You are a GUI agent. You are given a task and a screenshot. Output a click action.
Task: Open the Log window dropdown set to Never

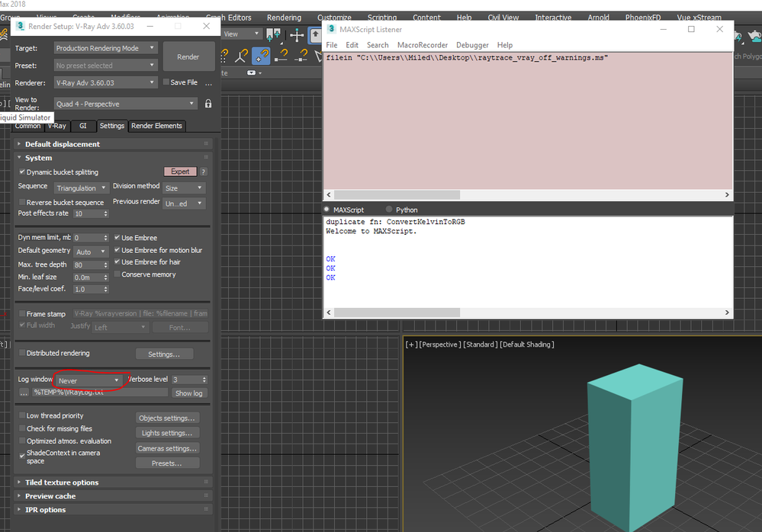pyautogui.click(x=88, y=380)
